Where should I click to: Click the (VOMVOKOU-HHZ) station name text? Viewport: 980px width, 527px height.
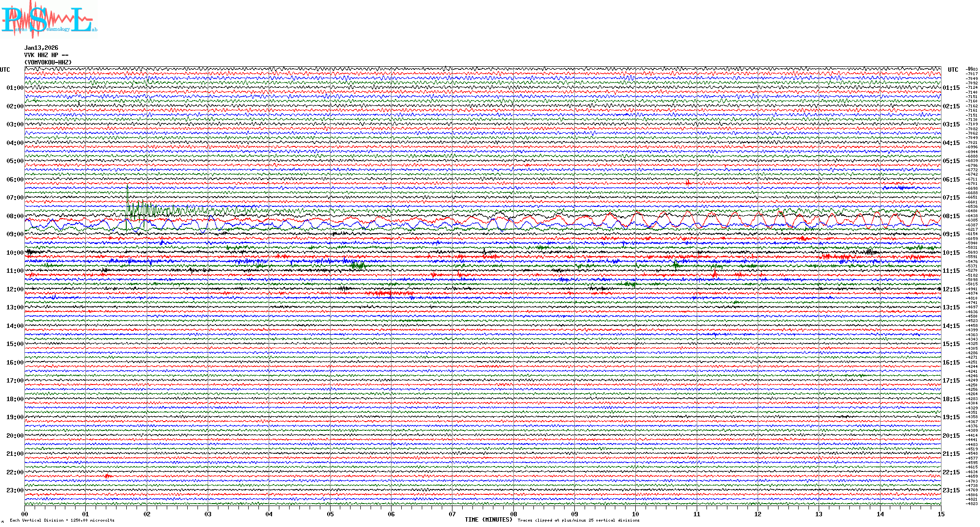(x=48, y=62)
